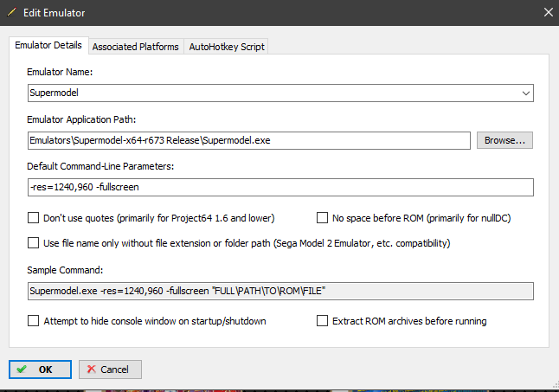Expand the Emulator Name dropdown arrow
Viewport: 559px width, 392px height.
point(525,93)
